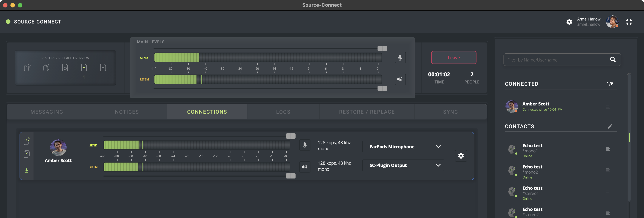This screenshot has height=218, width=644.
Task: Click the search magnifier in contacts filter
Action: click(613, 59)
